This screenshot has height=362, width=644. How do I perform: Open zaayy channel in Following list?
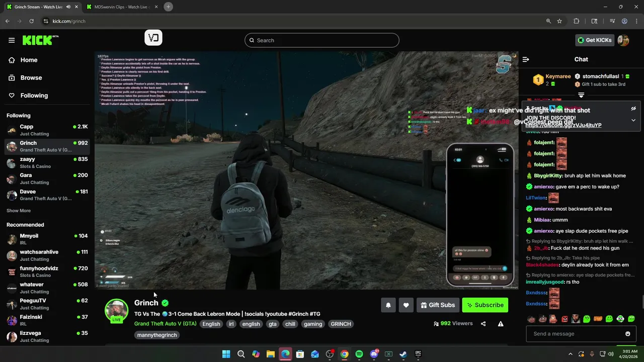[47, 162]
